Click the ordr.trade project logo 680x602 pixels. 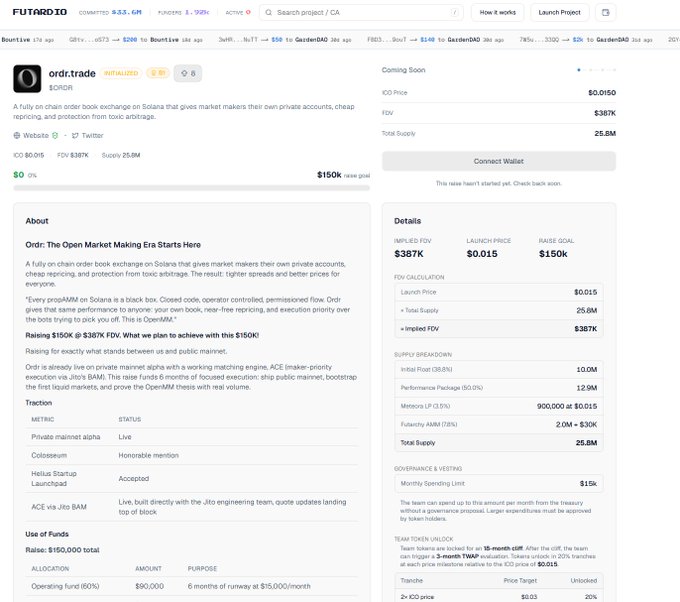[27, 79]
